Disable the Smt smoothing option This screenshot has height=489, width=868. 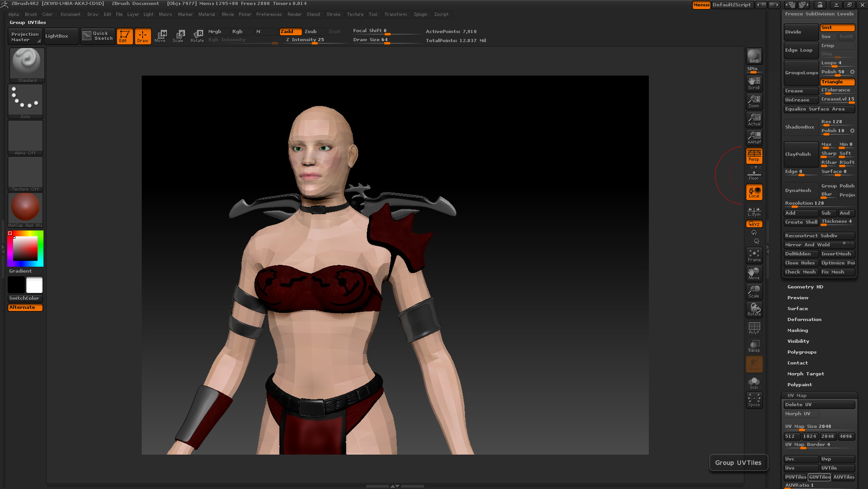tap(837, 28)
